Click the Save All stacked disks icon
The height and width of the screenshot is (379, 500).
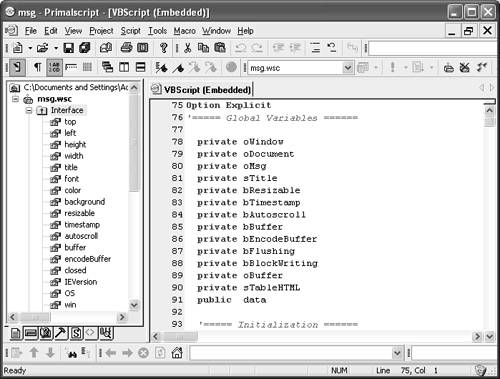click(85, 48)
